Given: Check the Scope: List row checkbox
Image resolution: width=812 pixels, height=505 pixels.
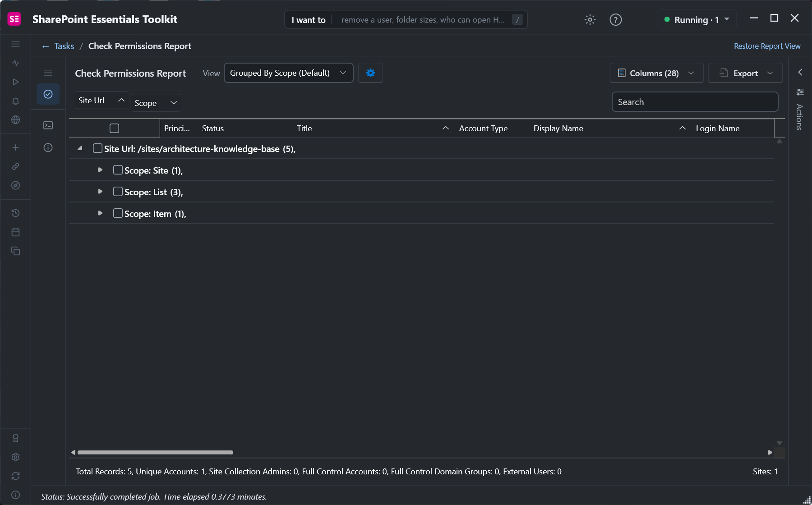Looking at the screenshot, I should tap(118, 192).
